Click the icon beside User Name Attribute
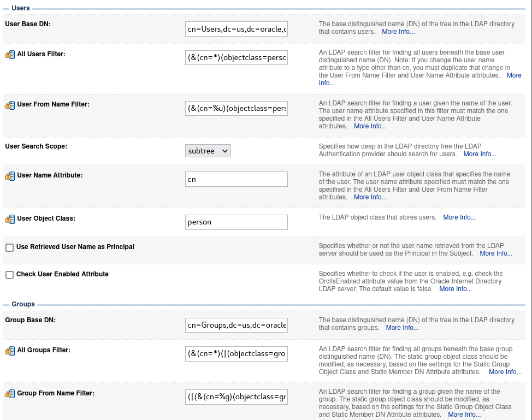 10,176
